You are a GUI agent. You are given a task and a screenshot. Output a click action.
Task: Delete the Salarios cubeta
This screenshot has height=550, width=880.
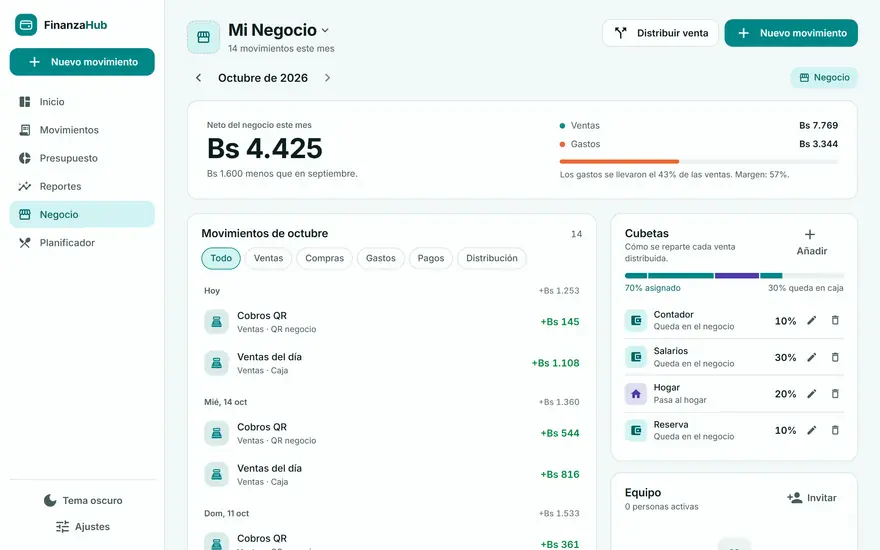[835, 358]
